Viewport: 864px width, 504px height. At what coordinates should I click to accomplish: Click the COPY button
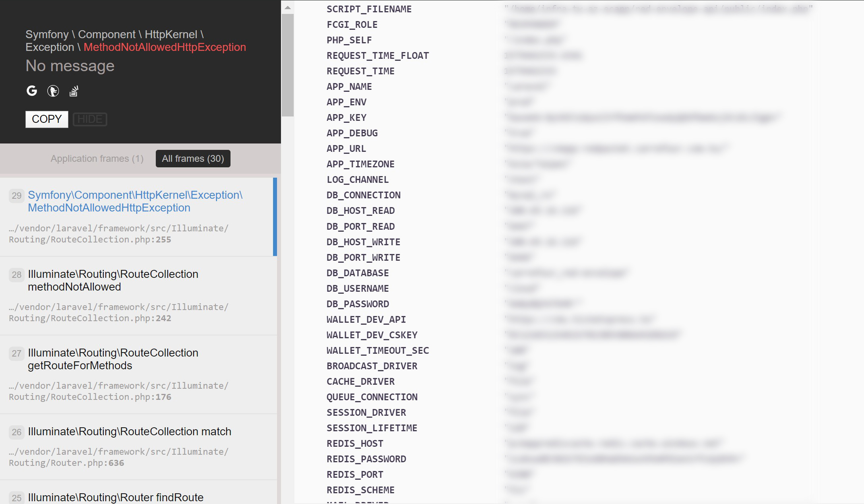47,119
